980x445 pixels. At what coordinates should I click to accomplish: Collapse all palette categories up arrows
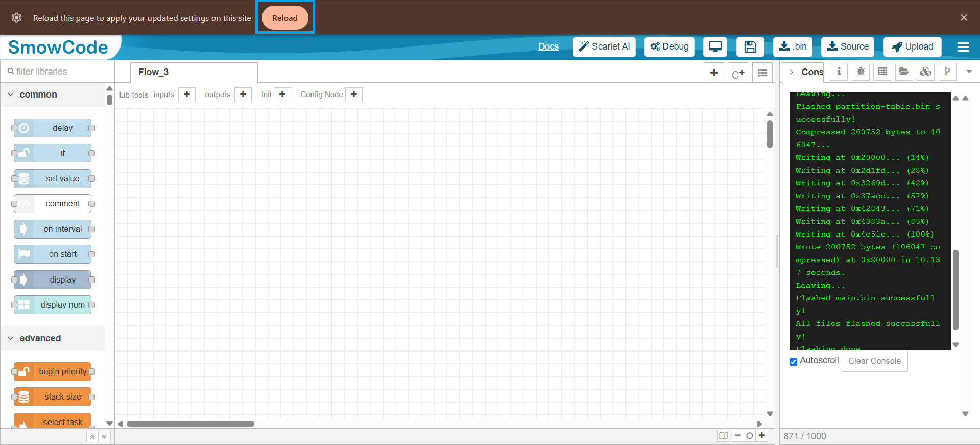pyautogui.click(x=92, y=436)
